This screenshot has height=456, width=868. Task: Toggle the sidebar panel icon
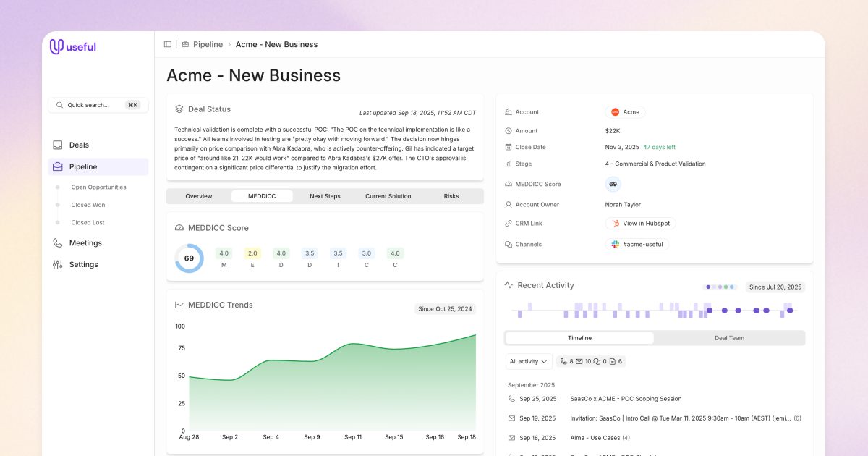(x=168, y=44)
